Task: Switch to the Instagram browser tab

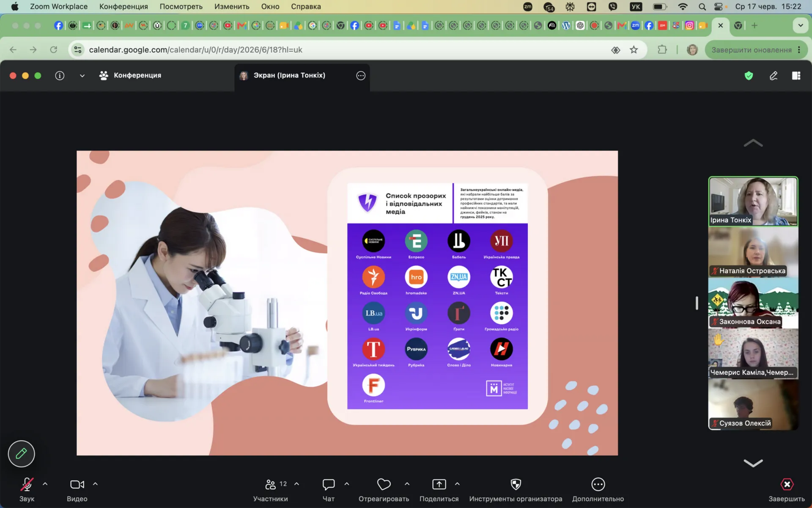Action: click(x=690, y=25)
